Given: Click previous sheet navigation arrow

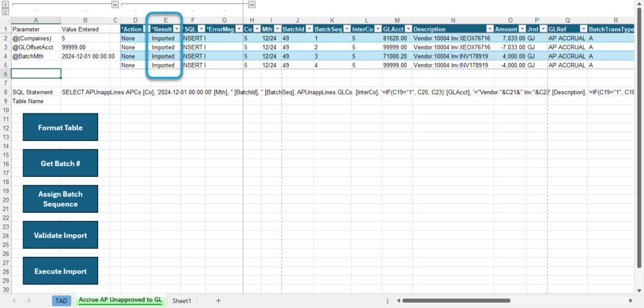Looking at the screenshot, I should point(14,300).
